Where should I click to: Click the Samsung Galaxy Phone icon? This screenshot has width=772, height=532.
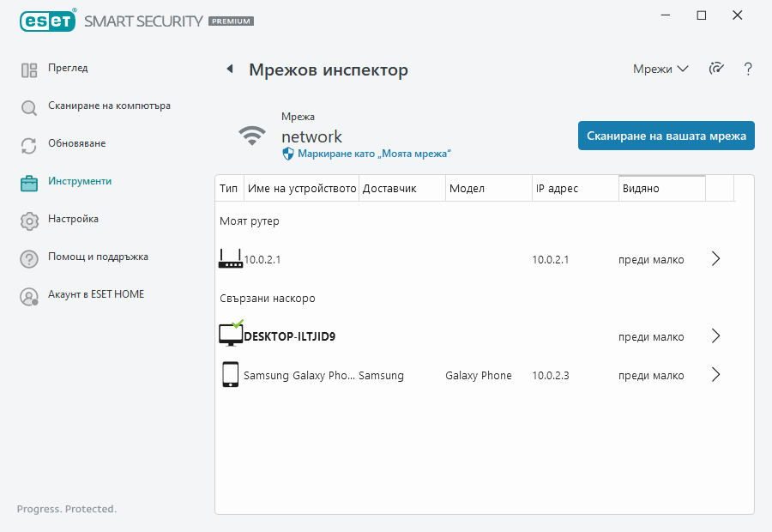[230, 375]
